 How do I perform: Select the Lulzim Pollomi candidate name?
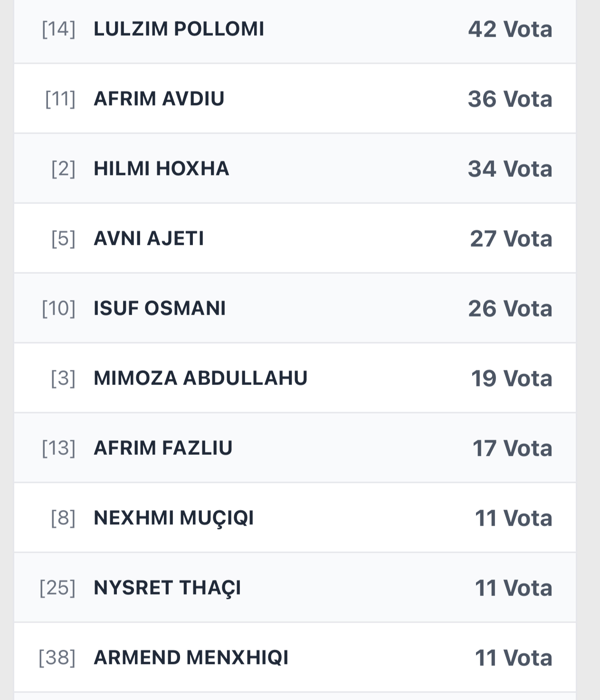(x=179, y=29)
